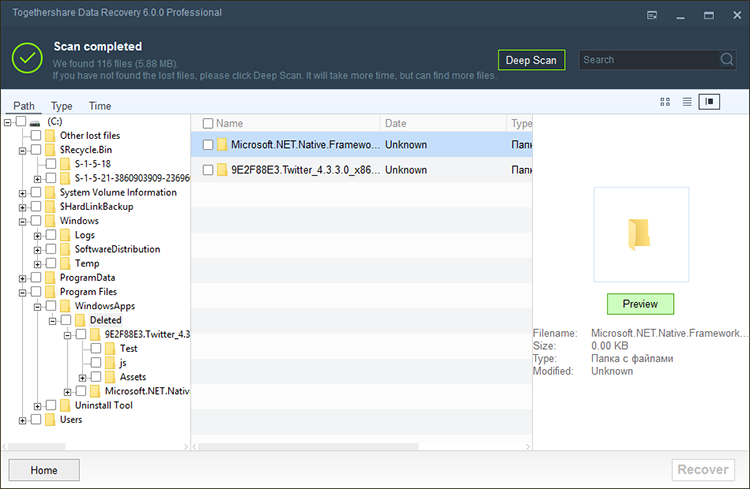Viewport: 750px width, 489px height.
Task: Click the folder thumbnail in preview pane
Action: [x=639, y=234]
